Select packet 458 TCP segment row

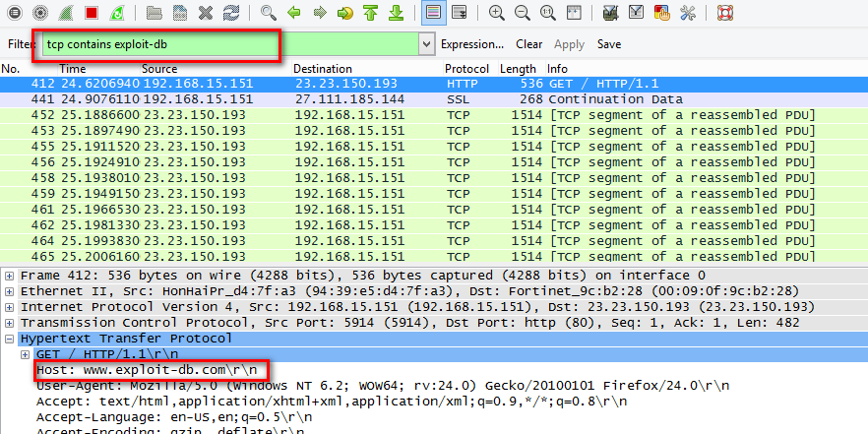[434, 178]
